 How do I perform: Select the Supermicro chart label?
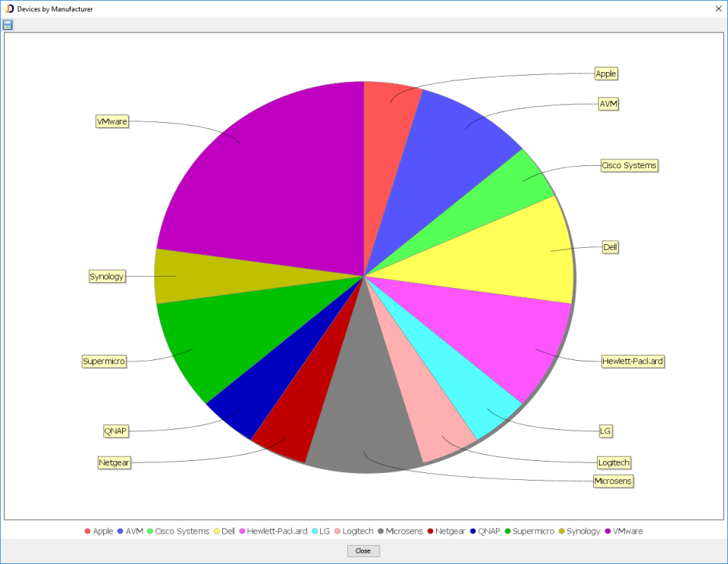pyautogui.click(x=104, y=361)
